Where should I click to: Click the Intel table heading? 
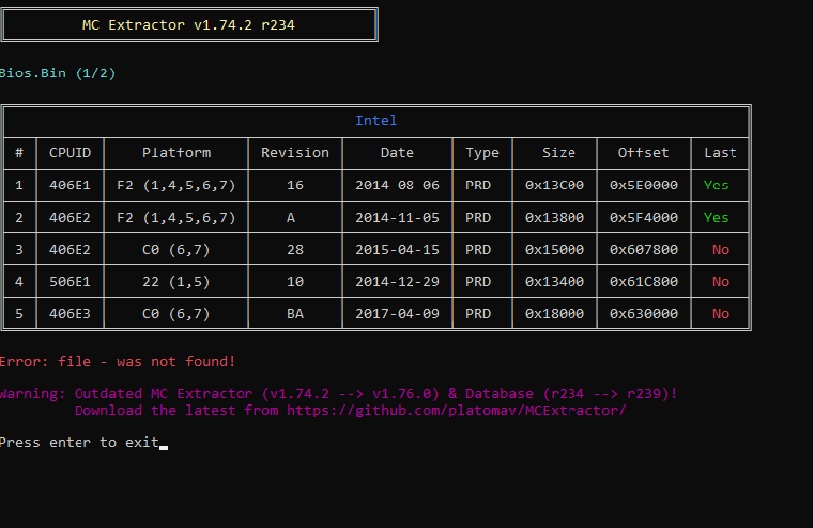coord(376,120)
